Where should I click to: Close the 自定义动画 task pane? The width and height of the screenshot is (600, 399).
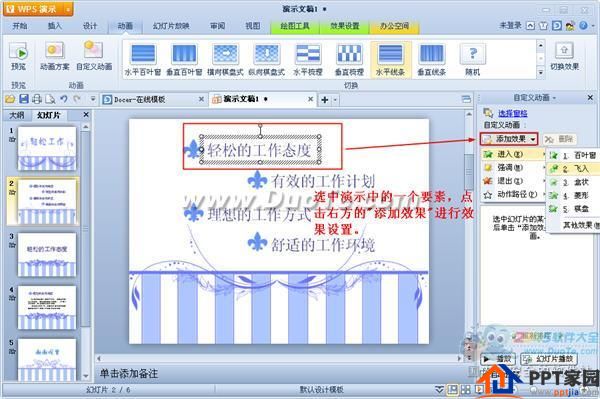point(590,98)
